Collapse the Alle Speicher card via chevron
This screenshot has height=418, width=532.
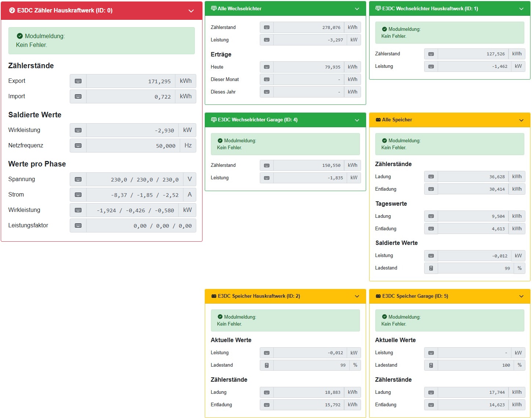(521, 120)
